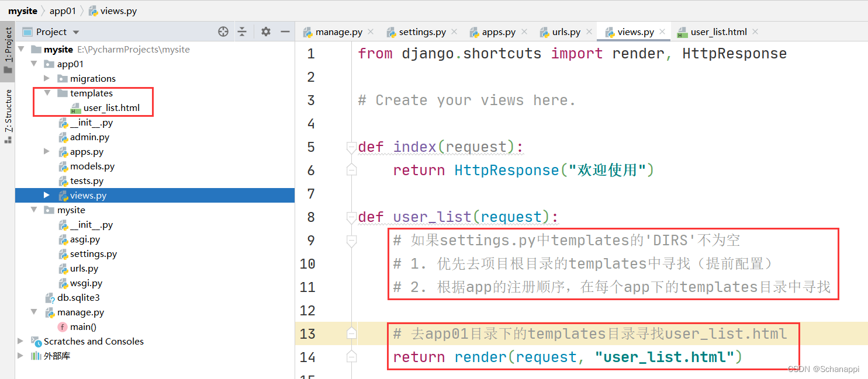Open the Project view dropdown

pos(76,33)
